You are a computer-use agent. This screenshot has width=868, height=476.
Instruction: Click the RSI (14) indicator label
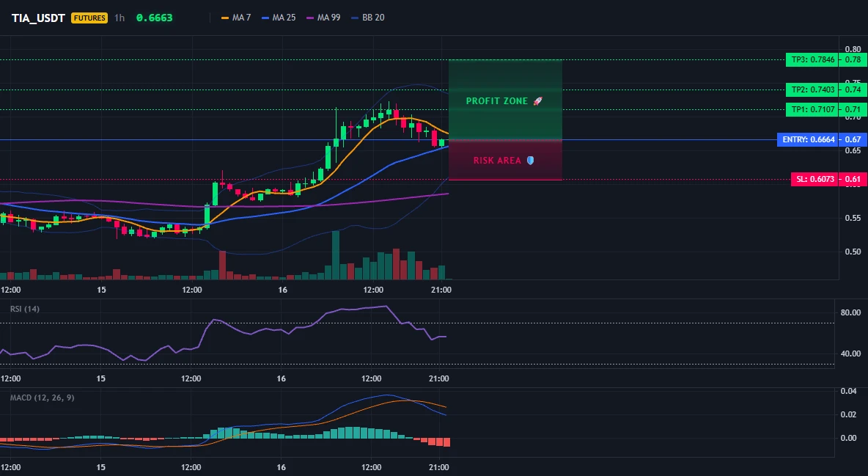click(25, 309)
